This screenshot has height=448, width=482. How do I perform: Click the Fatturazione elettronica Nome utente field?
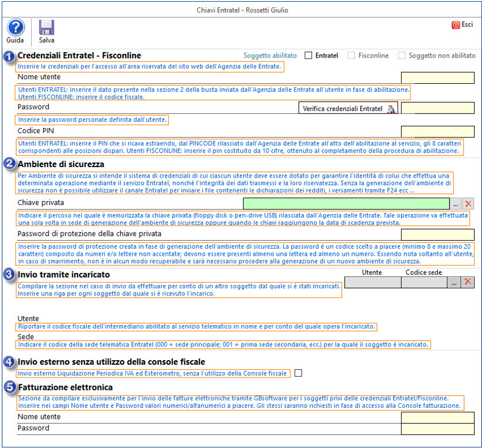point(437,418)
